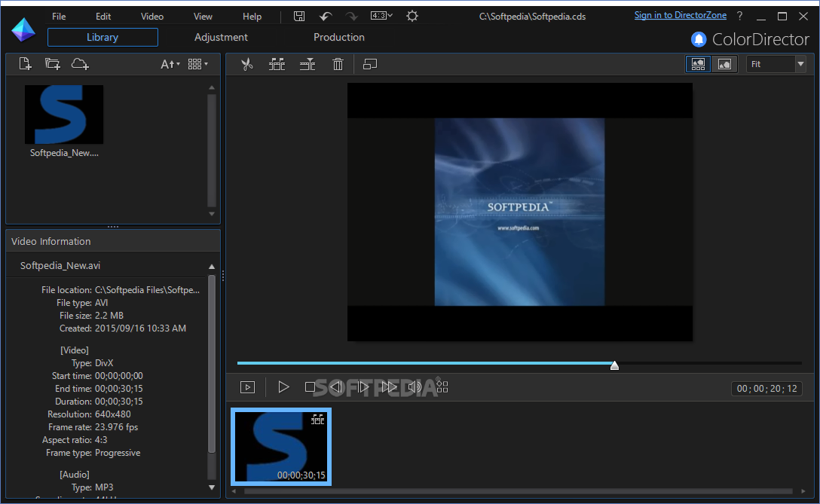Click the playback seek slider handle
The height and width of the screenshot is (504, 820).
pos(614,365)
